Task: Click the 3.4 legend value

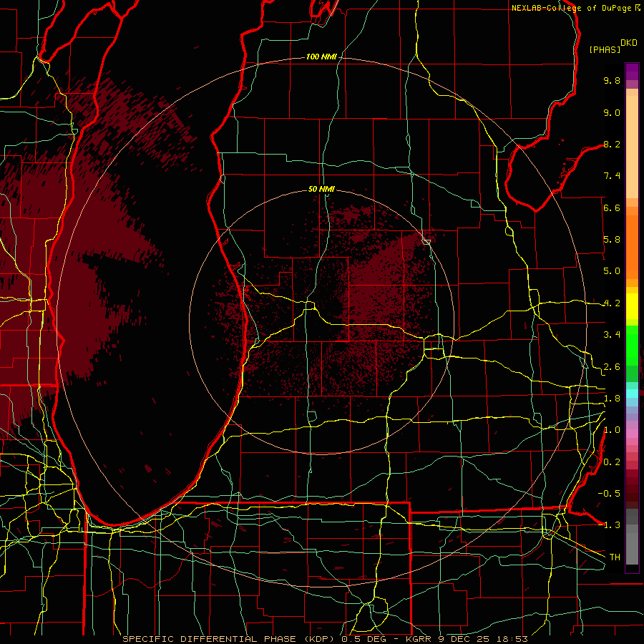Action: (612, 335)
